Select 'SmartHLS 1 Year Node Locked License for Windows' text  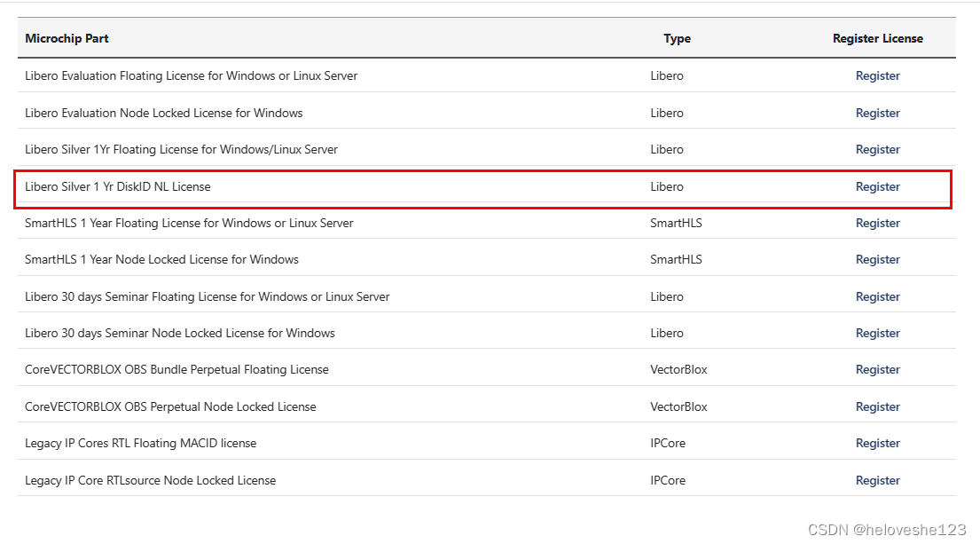[x=162, y=259]
